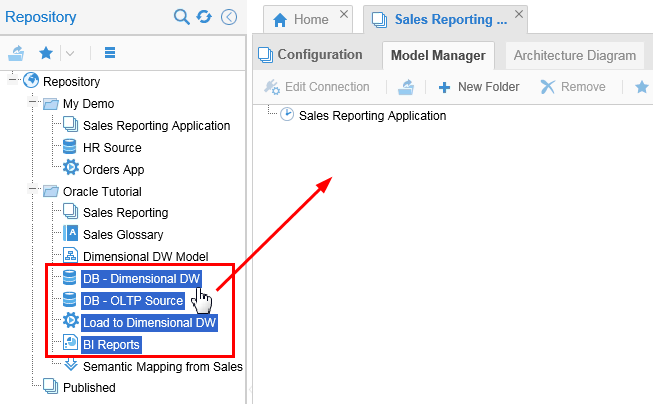Click the Dimensional DW Model diagram icon
The height and width of the screenshot is (404, 653).
click(70, 255)
